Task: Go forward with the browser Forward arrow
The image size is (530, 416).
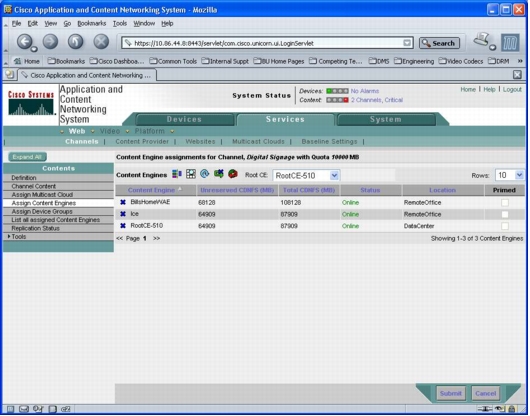Action: [50, 42]
